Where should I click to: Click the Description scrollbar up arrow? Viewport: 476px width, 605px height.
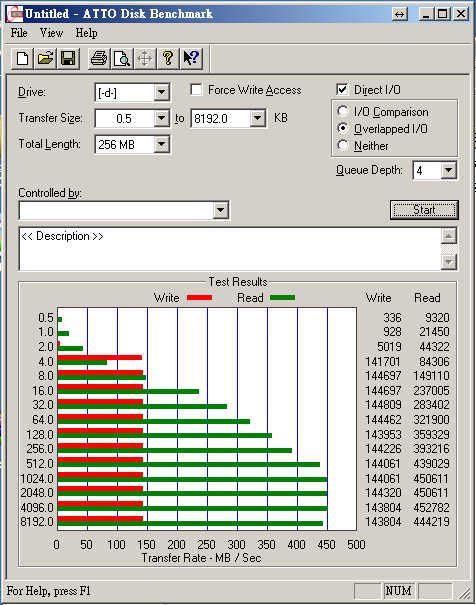coord(449,236)
